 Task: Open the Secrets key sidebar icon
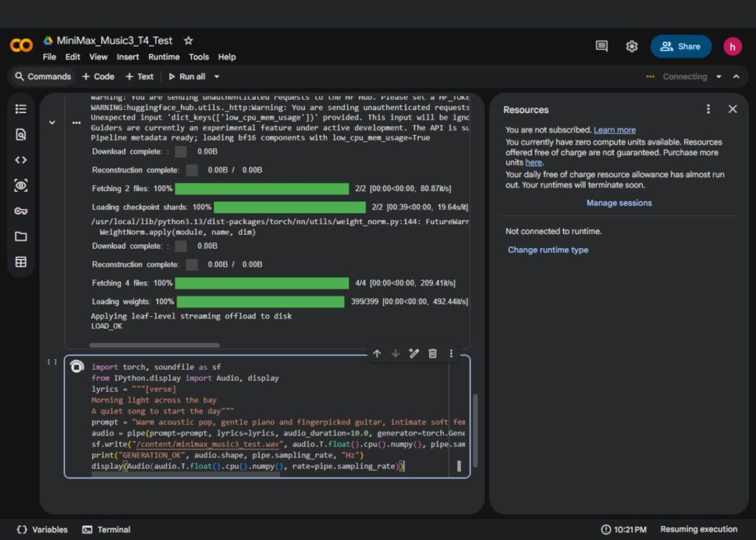coord(21,211)
